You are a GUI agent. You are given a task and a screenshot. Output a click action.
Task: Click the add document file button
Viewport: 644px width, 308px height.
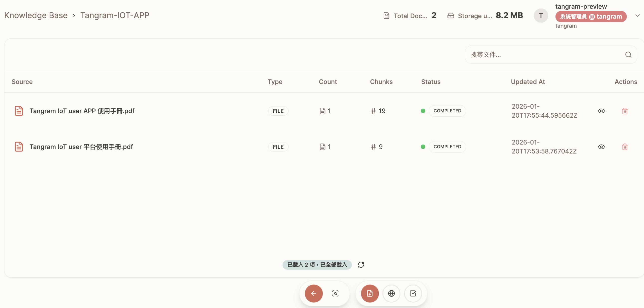pos(369,293)
